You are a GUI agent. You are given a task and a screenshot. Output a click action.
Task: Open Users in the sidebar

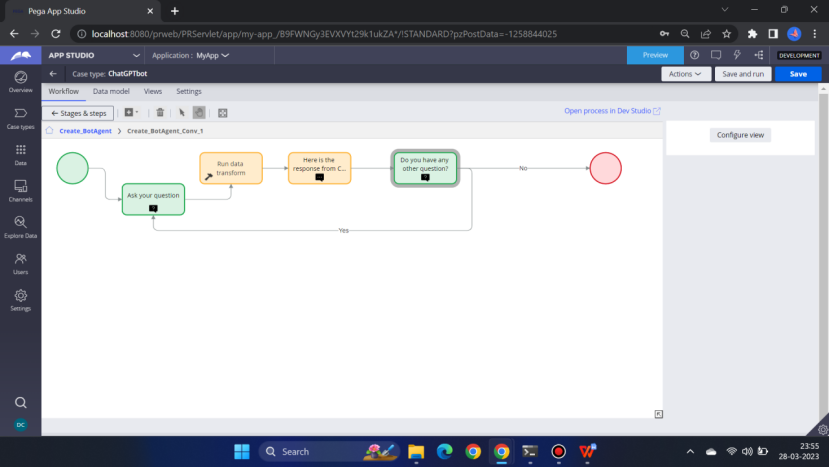click(21, 264)
